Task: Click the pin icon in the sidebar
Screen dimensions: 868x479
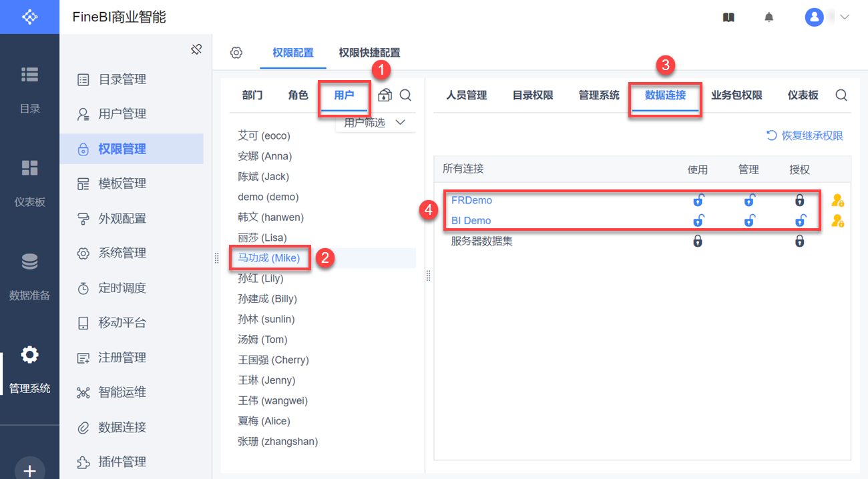Action: tap(196, 49)
